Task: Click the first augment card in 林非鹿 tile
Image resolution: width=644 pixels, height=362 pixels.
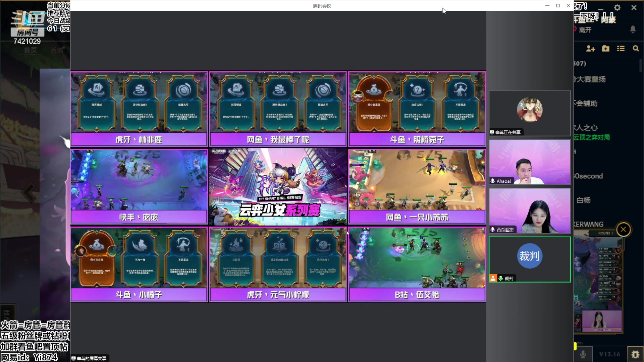Action: pos(97,103)
